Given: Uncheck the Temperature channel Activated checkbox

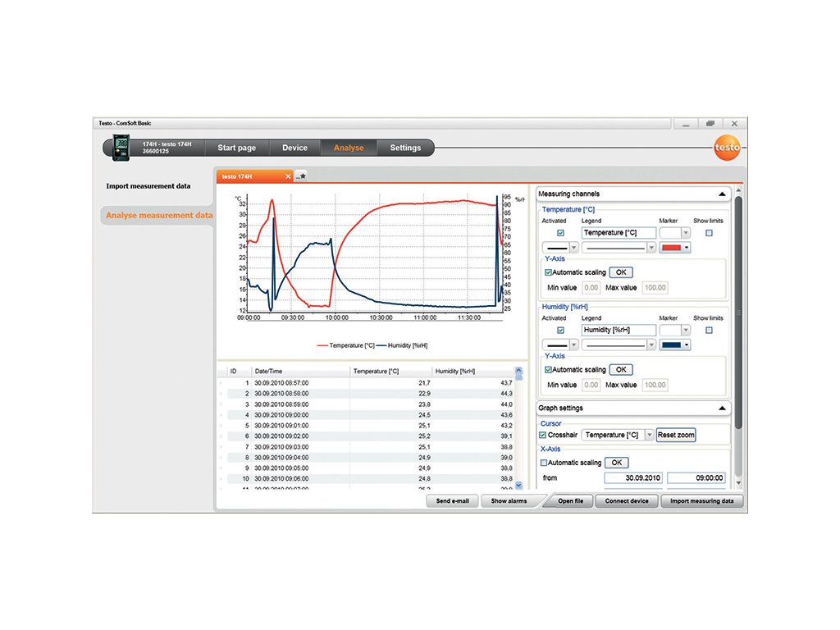Looking at the screenshot, I should coord(560,233).
